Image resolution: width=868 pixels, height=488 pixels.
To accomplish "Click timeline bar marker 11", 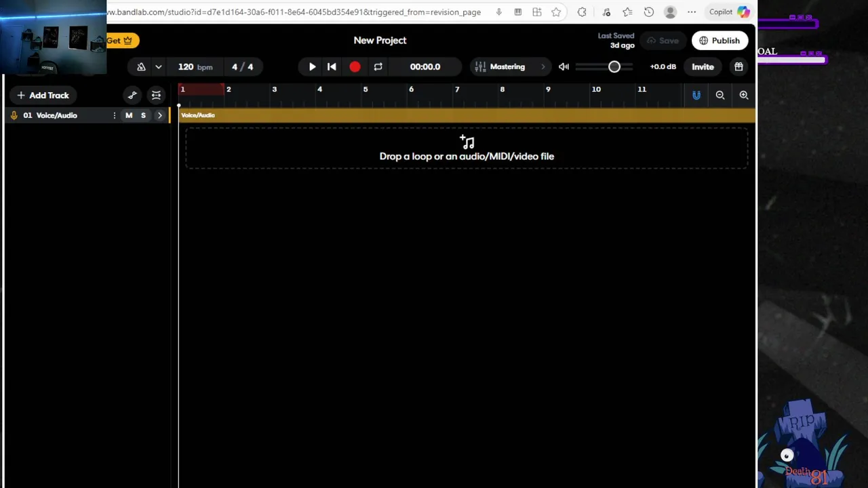I will pyautogui.click(x=642, y=89).
